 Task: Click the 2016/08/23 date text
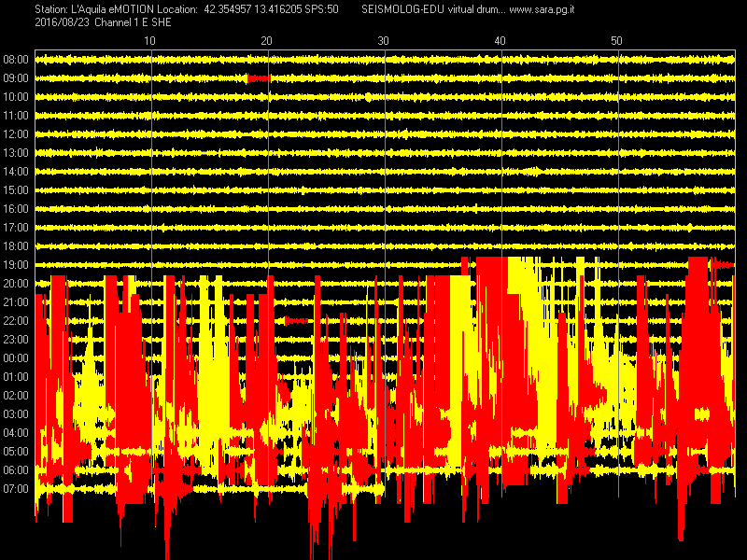pos(62,22)
